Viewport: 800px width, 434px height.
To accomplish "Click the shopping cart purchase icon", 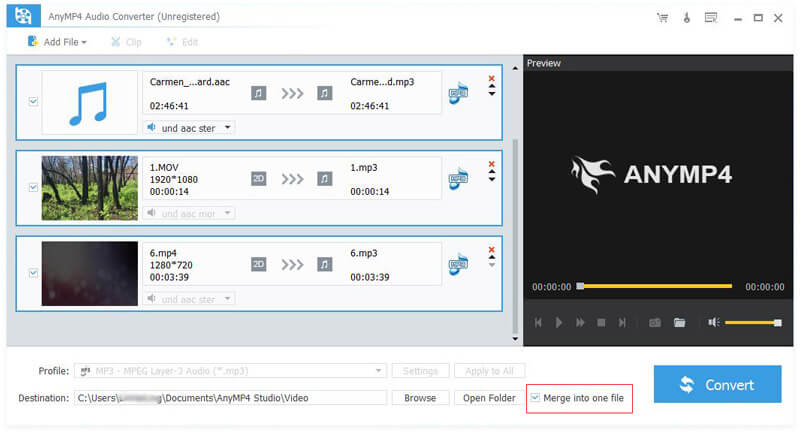I will pos(661,17).
